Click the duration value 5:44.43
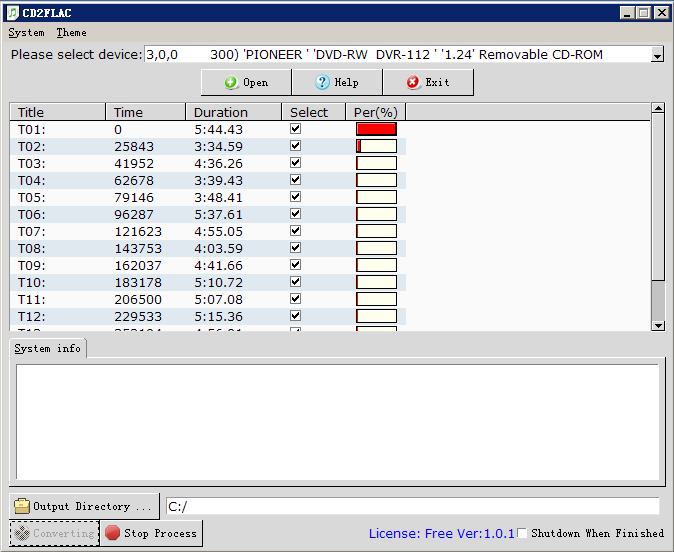 [218, 129]
